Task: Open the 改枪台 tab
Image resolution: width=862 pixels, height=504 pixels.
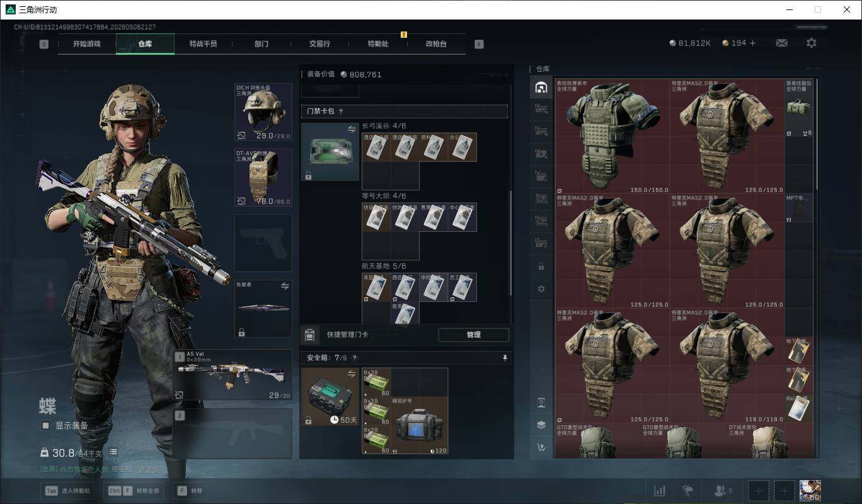Action: tap(436, 44)
